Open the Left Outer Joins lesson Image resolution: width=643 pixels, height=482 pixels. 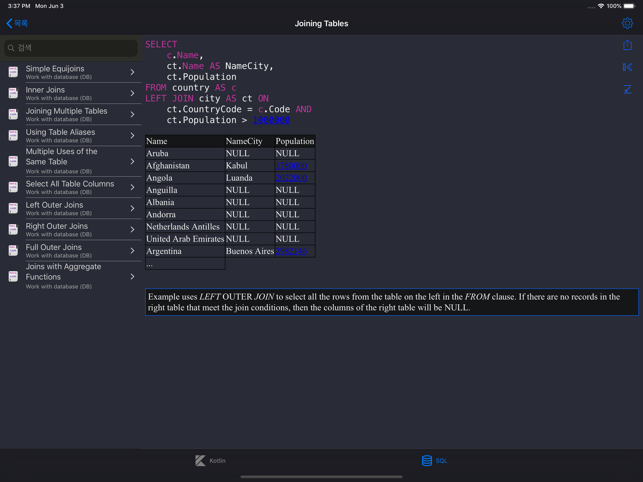[x=71, y=208]
